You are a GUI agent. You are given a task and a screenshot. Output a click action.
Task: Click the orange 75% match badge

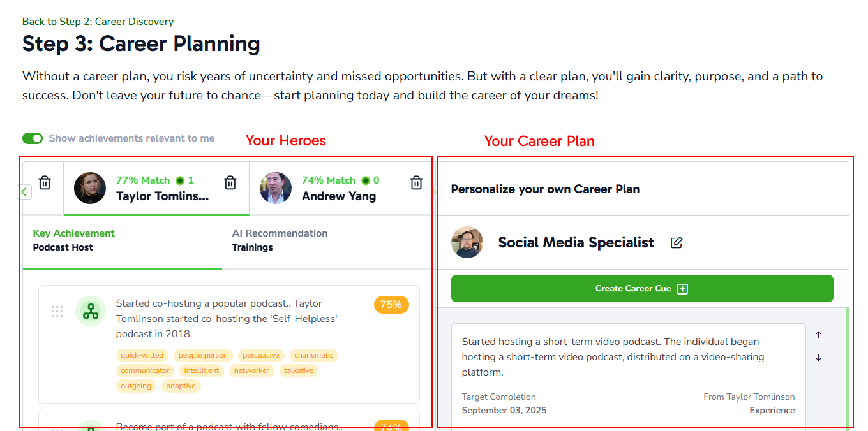[x=391, y=305]
